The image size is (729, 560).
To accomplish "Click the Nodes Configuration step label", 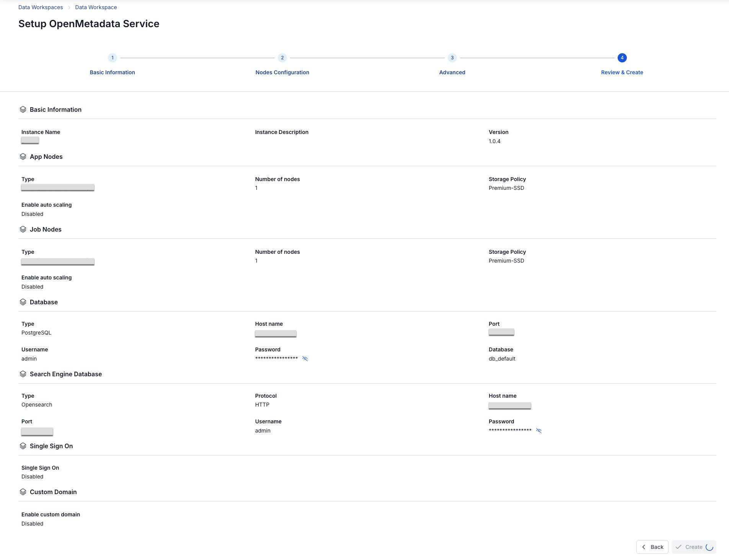I will tap(282, 72).
